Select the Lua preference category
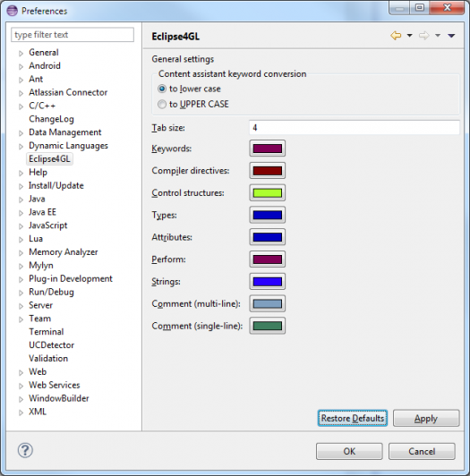 (x=36, y=239)
